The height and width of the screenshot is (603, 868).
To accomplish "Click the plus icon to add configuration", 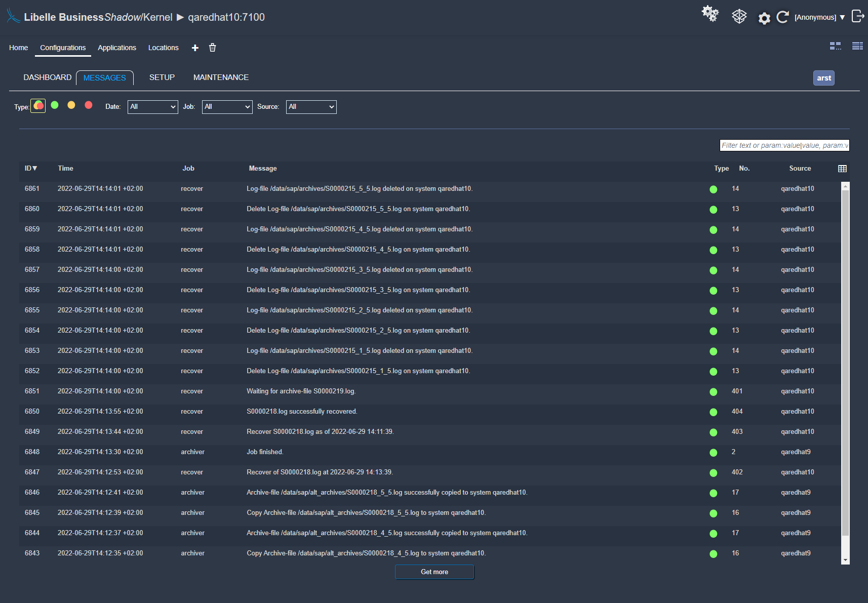I will [195, 48].
